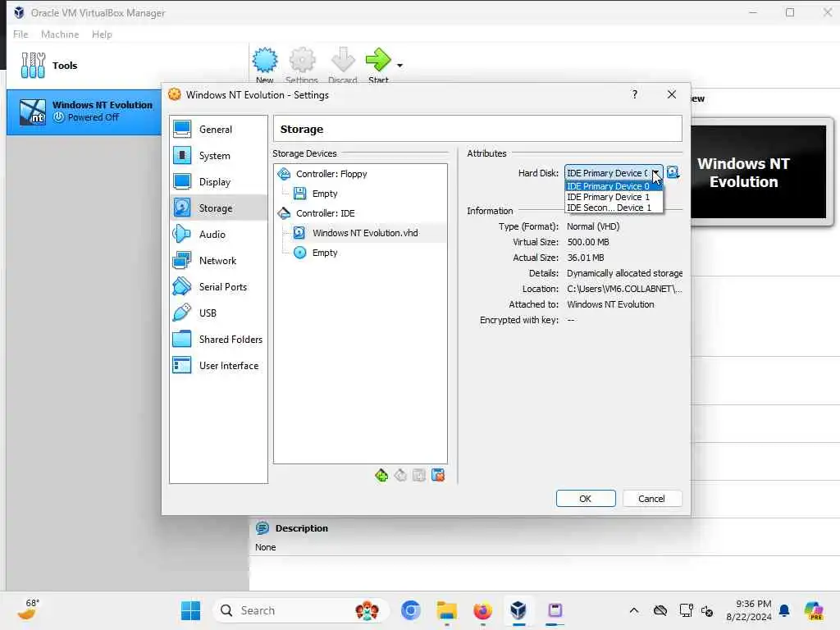The height and width of the screenshot is (630, 840).
Task: Open the System settings category
Action: point(218,155)
